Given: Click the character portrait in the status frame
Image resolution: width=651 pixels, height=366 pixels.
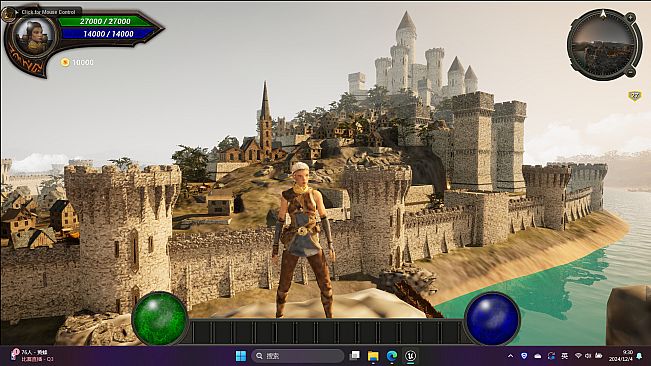Looking at the screenshot, I should [34, 37].
